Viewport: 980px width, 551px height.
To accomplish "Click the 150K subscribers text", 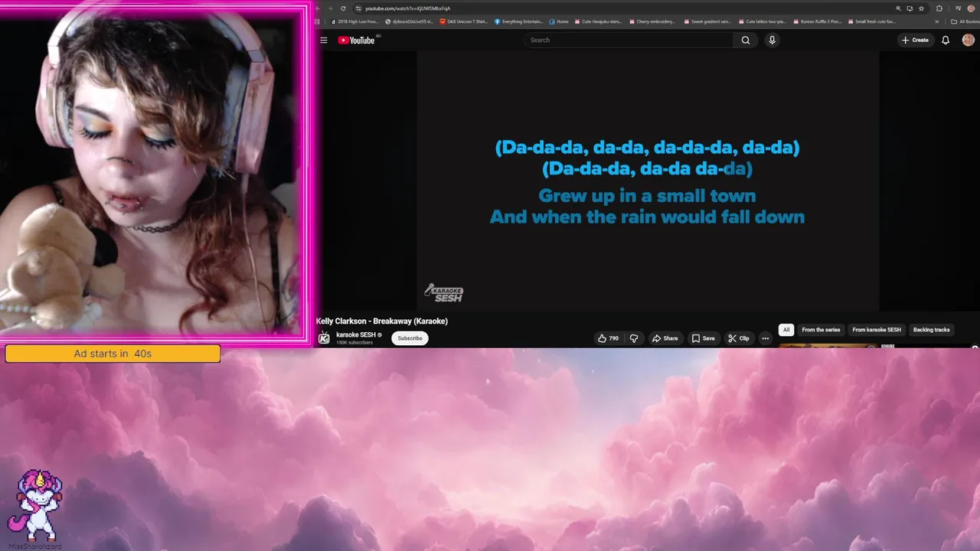I will [x=354, y=342].
